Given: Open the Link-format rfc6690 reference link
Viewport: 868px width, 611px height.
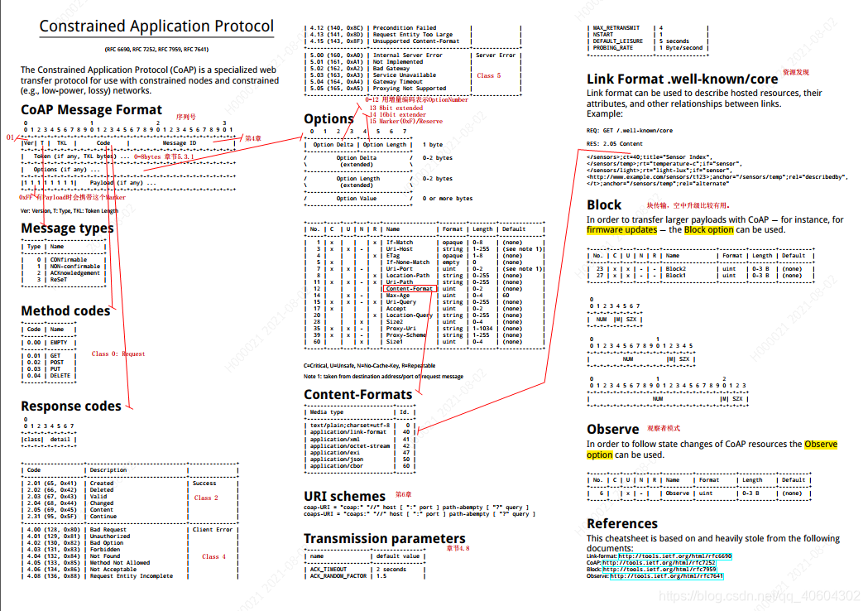Looking at the screenshot, I should (675, 556).
